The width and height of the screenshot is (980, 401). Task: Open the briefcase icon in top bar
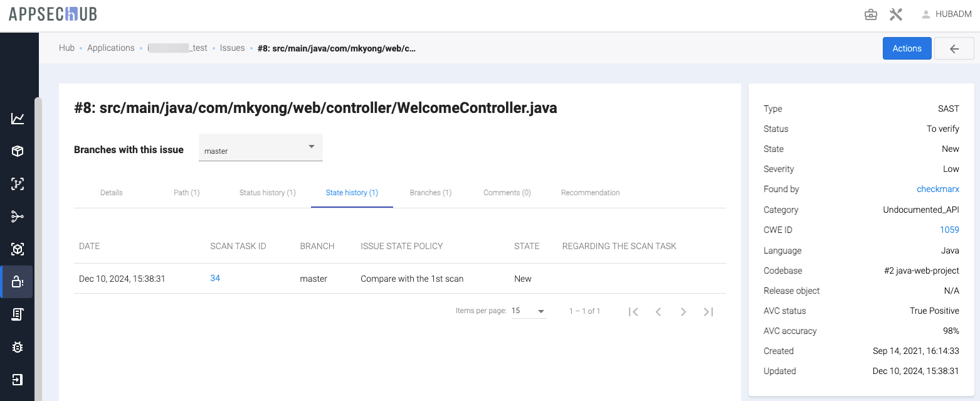pyautogui.click(x=870, y=15)
